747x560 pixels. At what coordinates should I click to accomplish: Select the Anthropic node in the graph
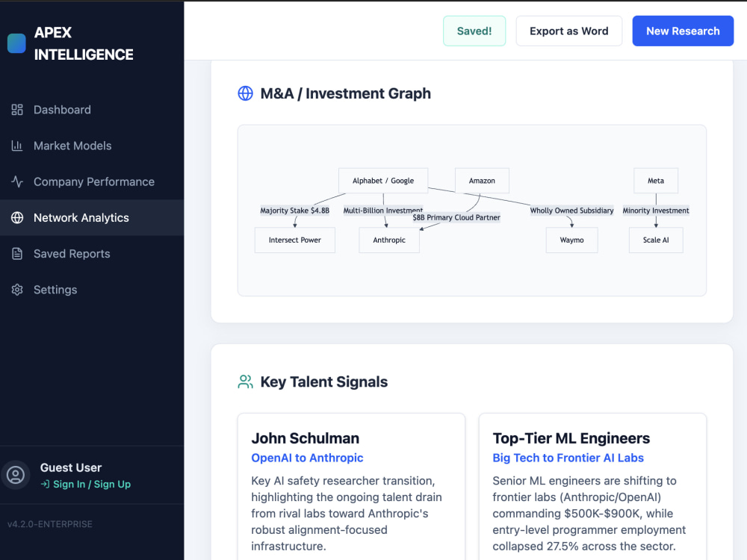389,240
